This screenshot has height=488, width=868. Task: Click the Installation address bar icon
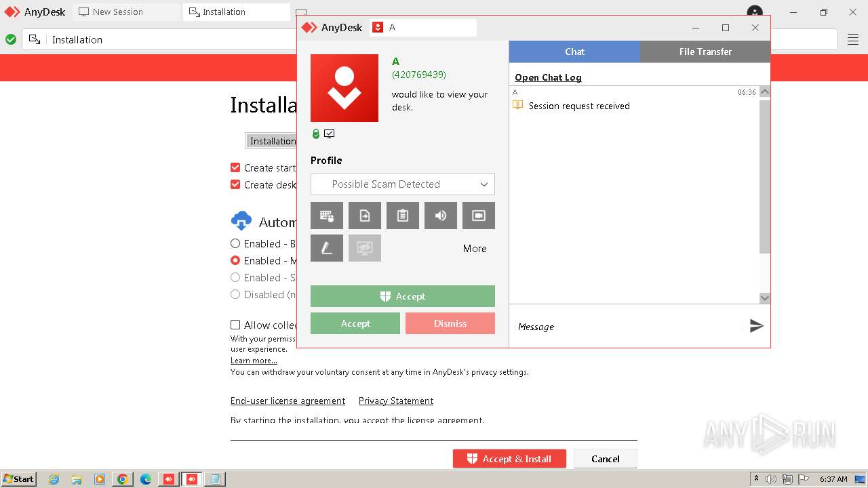35,39
